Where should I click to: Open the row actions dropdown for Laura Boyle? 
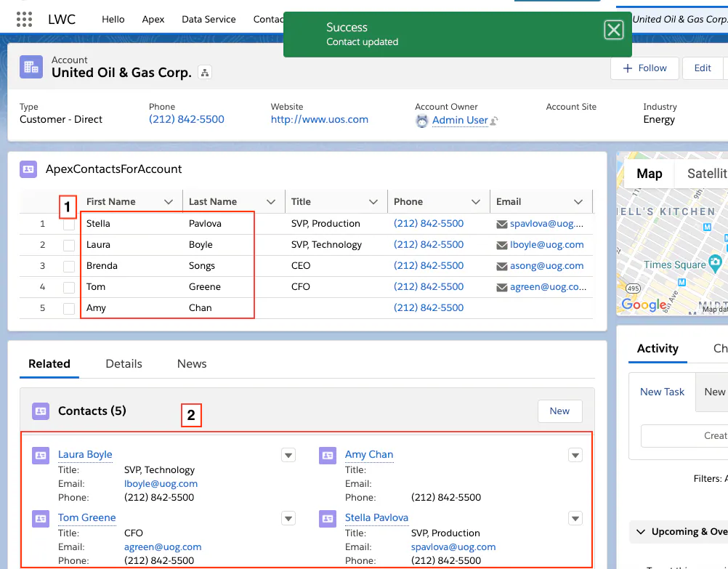tap(288, 454)
